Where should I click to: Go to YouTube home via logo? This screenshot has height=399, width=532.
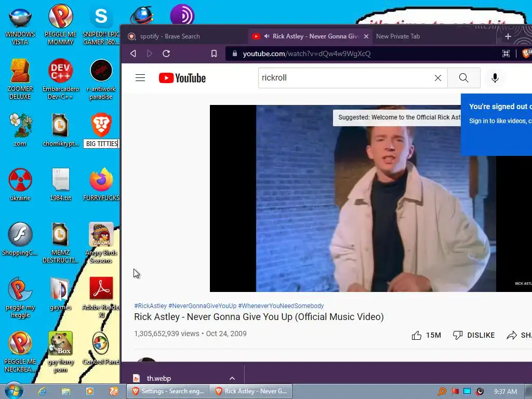click(x=182, y=78)
